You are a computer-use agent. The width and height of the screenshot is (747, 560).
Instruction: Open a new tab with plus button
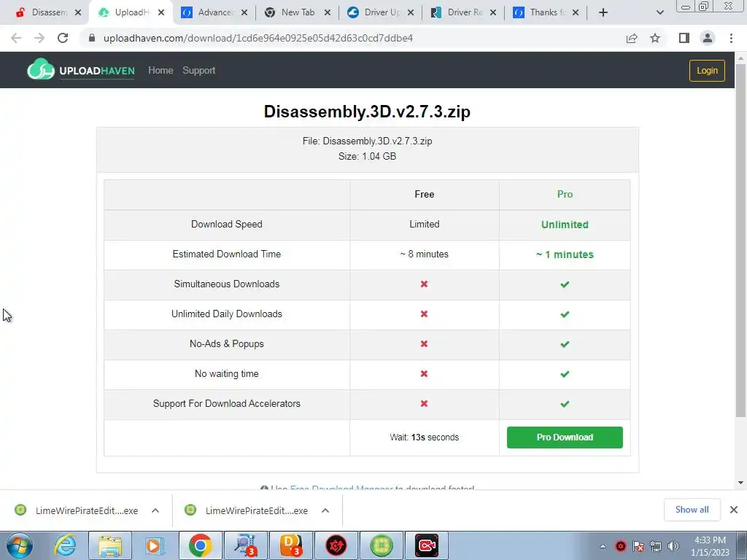(x=603, y=12)
